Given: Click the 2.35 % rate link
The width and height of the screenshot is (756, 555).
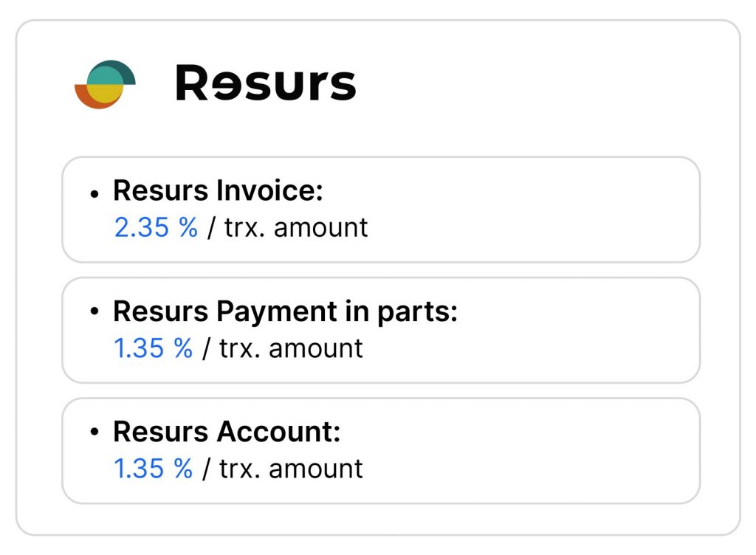Looking at the screenshot, I should click(156, 227).
